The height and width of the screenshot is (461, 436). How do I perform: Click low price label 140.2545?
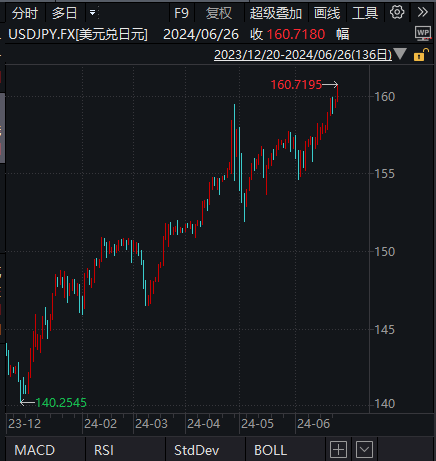click(61, 403)
